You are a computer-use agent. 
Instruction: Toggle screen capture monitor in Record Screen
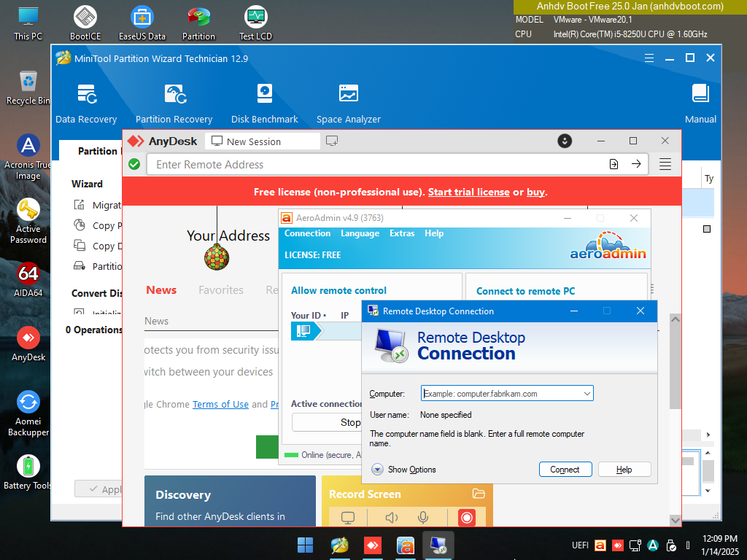tap(348, 518)
